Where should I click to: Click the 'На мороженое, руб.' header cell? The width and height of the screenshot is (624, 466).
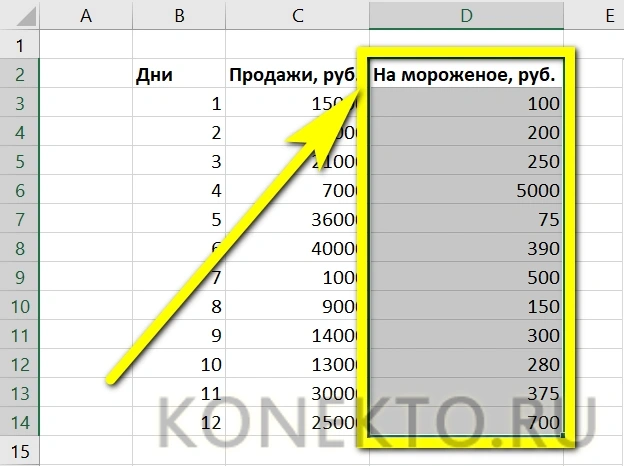(465, 75)
